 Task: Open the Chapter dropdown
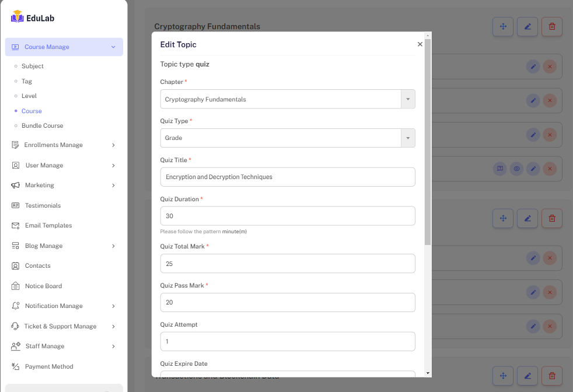[x=287, y=99]
